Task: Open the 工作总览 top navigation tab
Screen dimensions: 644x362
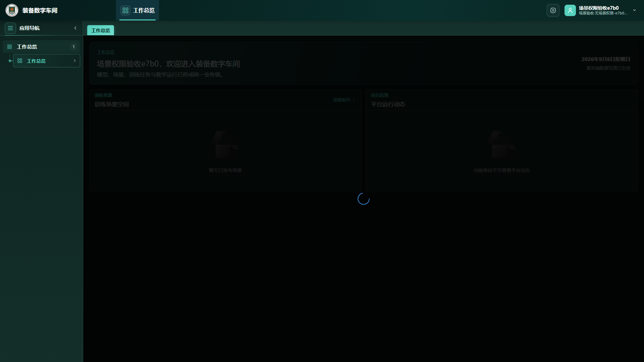Action: 138,10
